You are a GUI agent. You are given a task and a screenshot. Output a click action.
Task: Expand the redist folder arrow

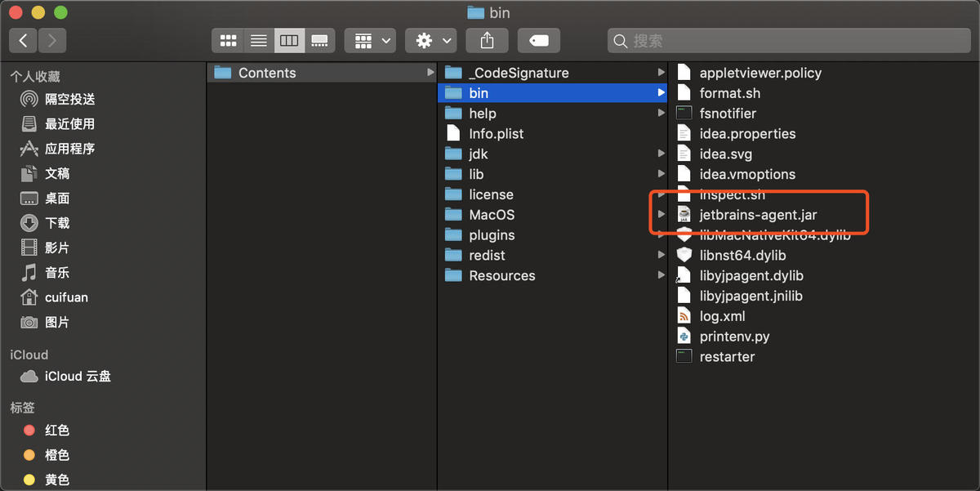[x=661, y=255]
